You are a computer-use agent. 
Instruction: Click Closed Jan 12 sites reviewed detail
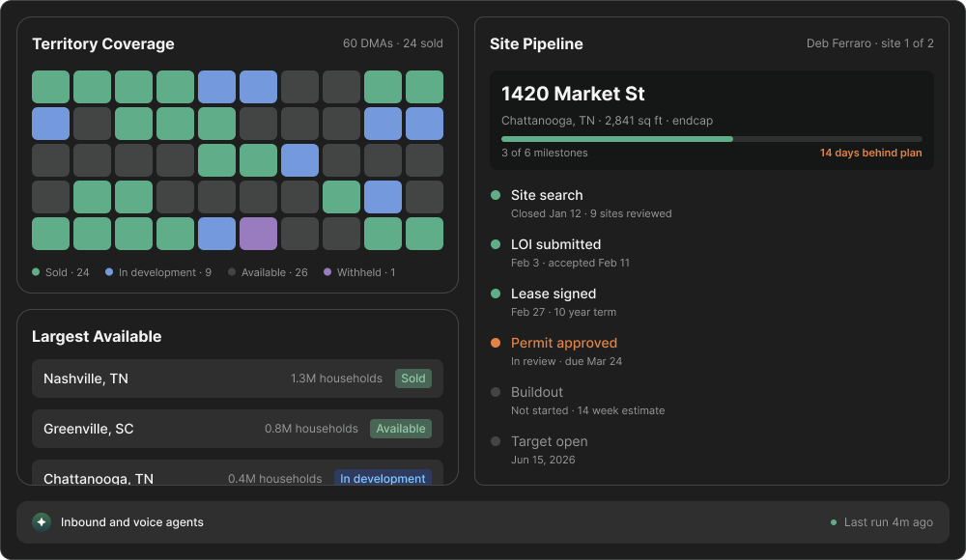click(591, 213)
